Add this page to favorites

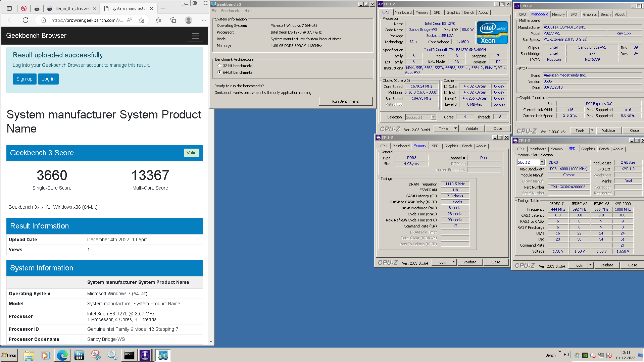point(141,20)
